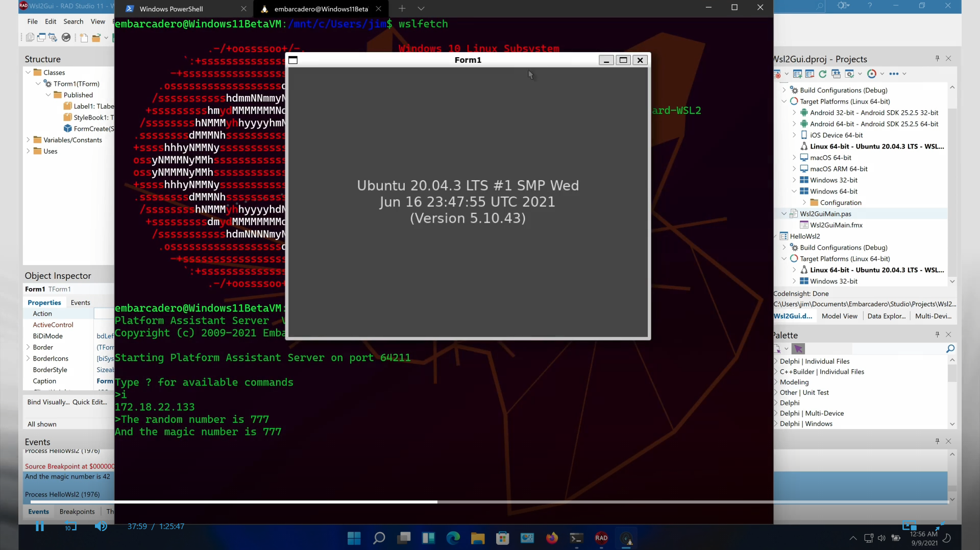Switch to Events tab in Object Inspector

[80, 303]
